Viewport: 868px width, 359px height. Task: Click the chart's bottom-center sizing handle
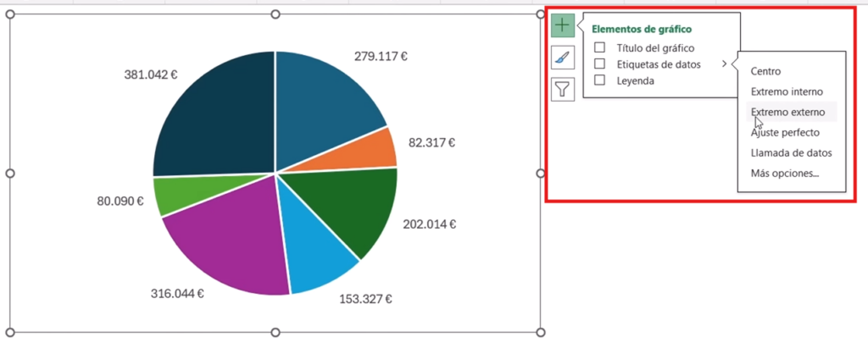275,333
